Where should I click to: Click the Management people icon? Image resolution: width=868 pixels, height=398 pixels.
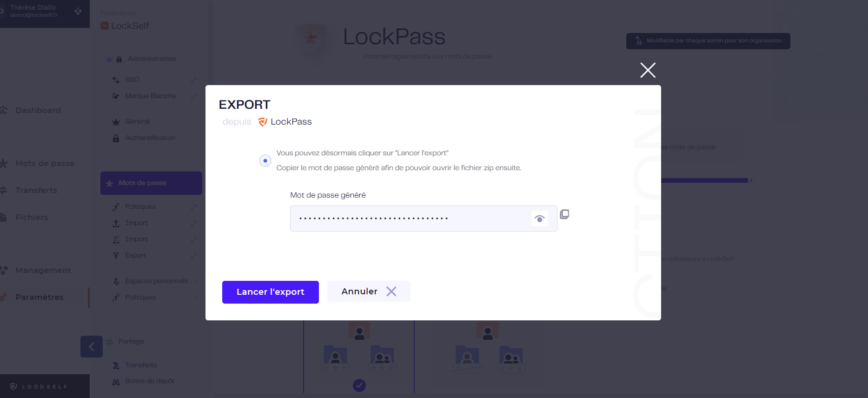pos(4,270)
